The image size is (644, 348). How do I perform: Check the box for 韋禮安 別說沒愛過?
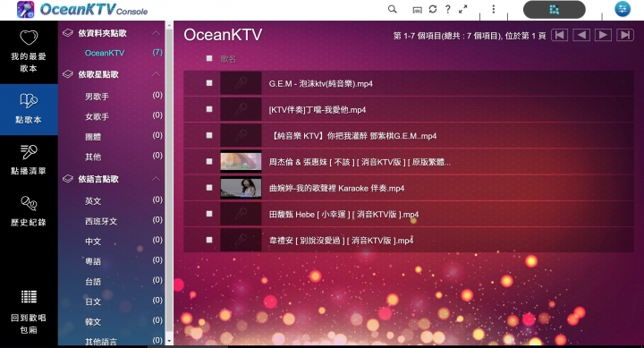(x=209, y=240)
